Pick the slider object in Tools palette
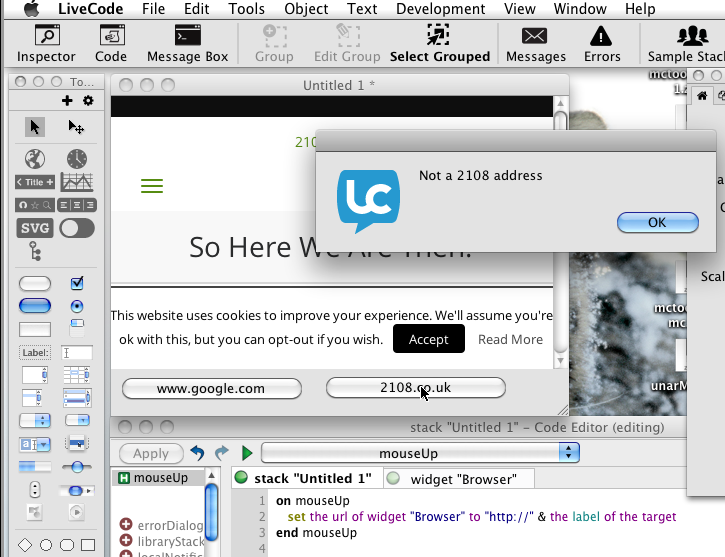The image size is (725, 557). point(77,467)
